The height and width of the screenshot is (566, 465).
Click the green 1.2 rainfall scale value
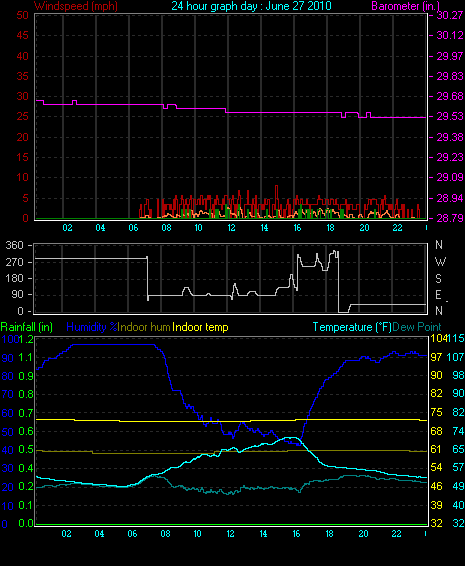26,339
